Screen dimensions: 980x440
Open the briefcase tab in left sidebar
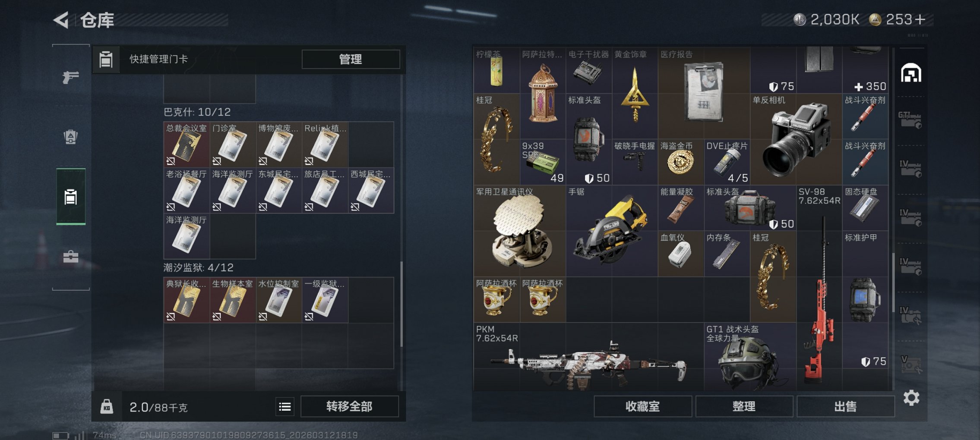pyautogui.click(x=70, y=257)
